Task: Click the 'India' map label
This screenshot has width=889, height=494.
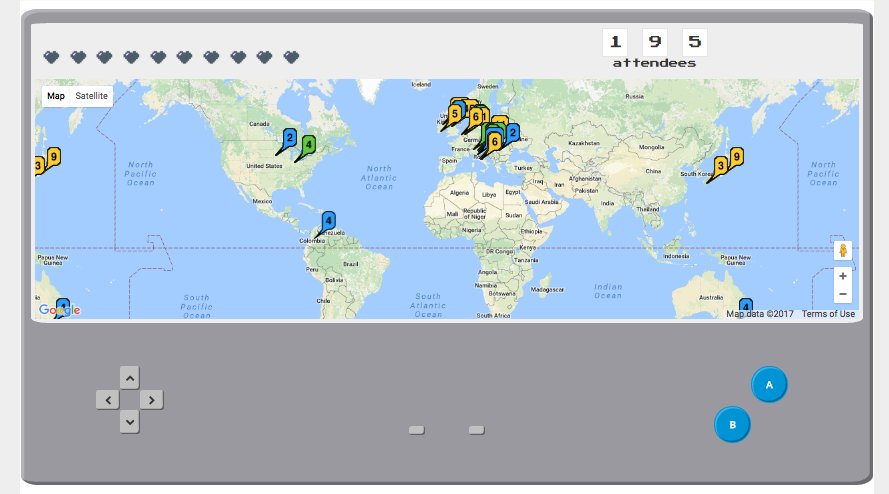Action: point(607,203)
